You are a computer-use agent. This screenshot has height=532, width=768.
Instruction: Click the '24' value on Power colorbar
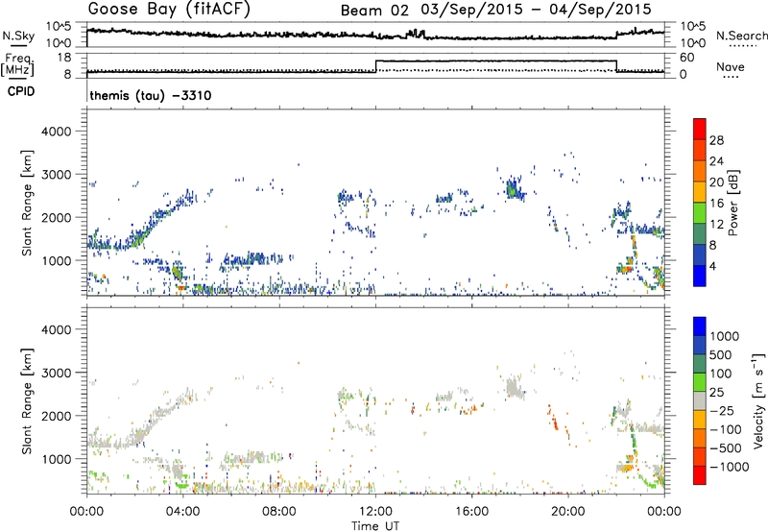point(716,161)
